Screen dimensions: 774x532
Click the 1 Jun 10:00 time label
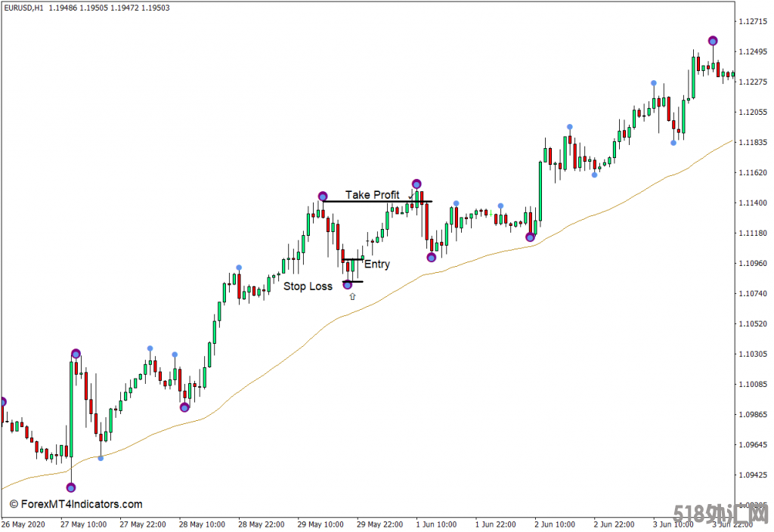coord(438,524)
